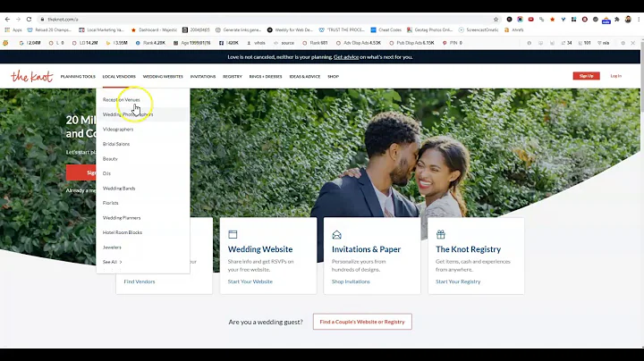
Task: Click the PIN 0 Pinterest metric
Action: [x=453, y=43]
